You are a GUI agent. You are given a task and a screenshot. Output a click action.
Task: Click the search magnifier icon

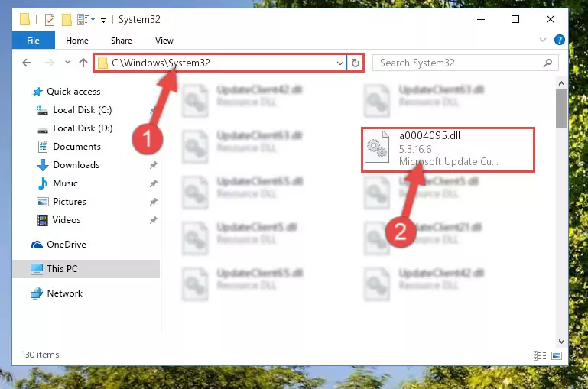tap(547, 63)
